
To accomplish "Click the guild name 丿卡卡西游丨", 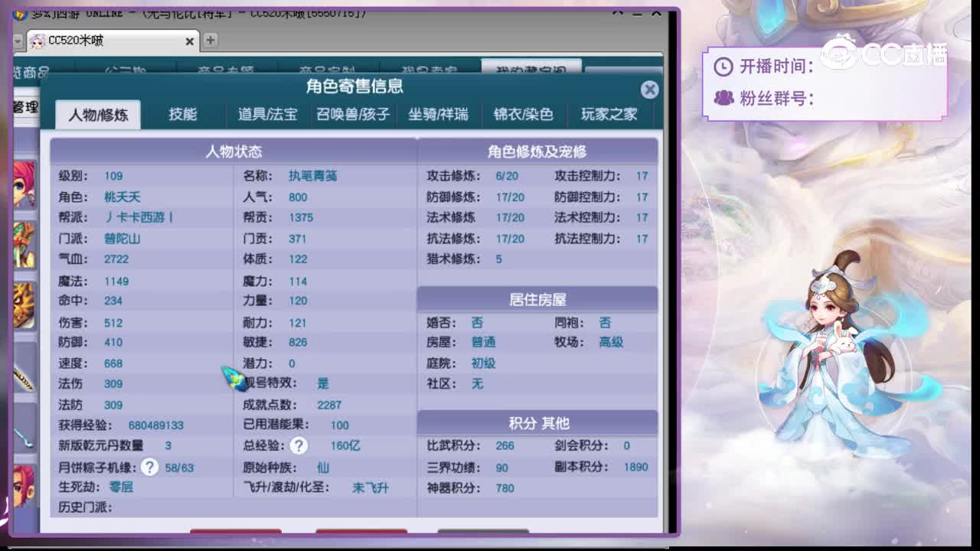I will click(139, 217).
